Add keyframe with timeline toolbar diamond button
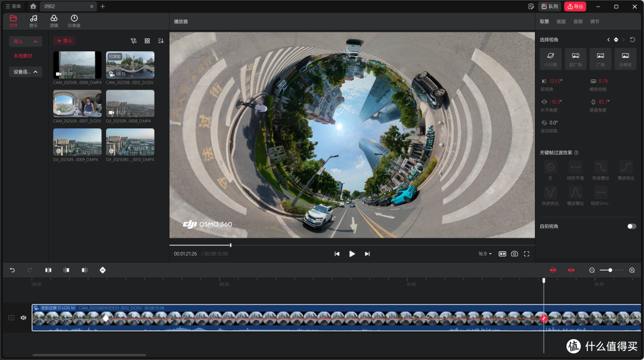The image size is (644, 360). coord(103,270)
